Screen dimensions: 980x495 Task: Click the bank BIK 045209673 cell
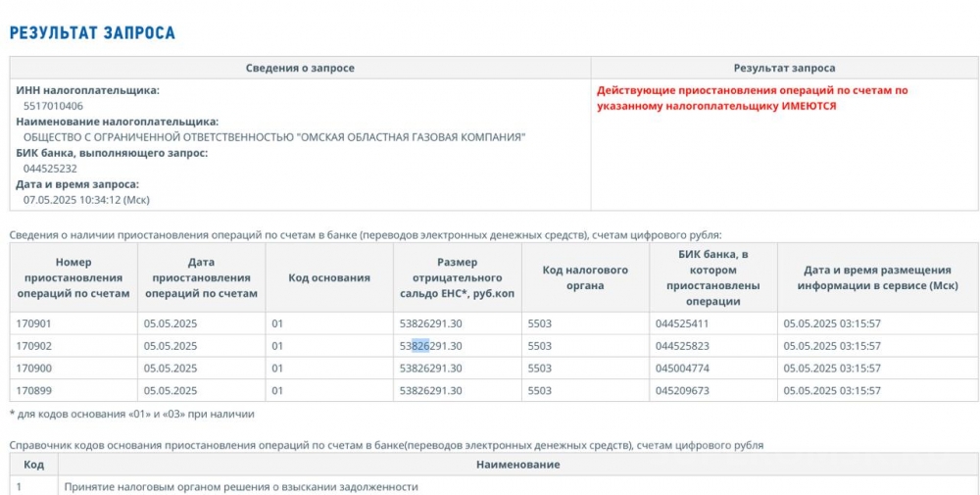point(682,391)
